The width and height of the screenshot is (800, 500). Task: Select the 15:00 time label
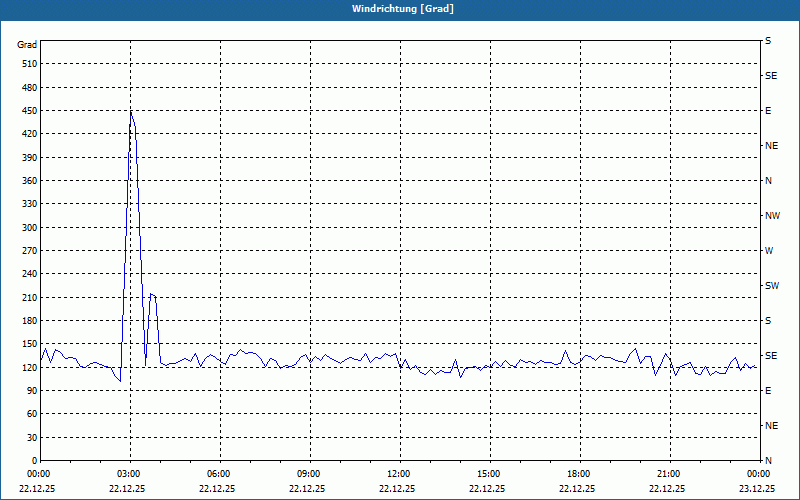pos(490,474)
